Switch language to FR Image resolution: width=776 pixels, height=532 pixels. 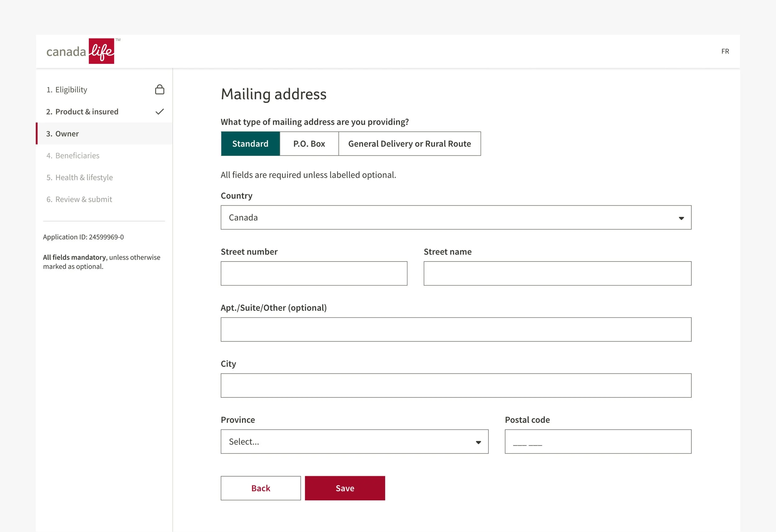pos(725,51)
